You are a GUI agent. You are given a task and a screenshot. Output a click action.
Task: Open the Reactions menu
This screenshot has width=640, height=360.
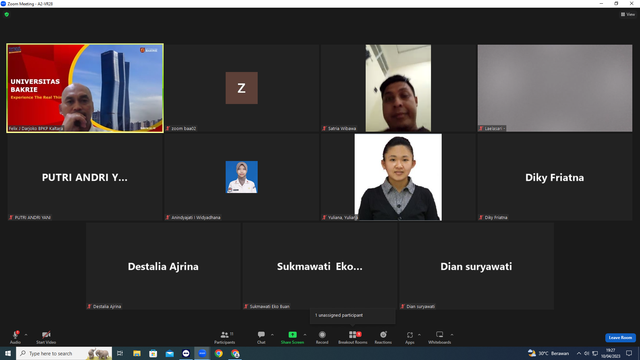pyautogui.click(x=383, y=337)
